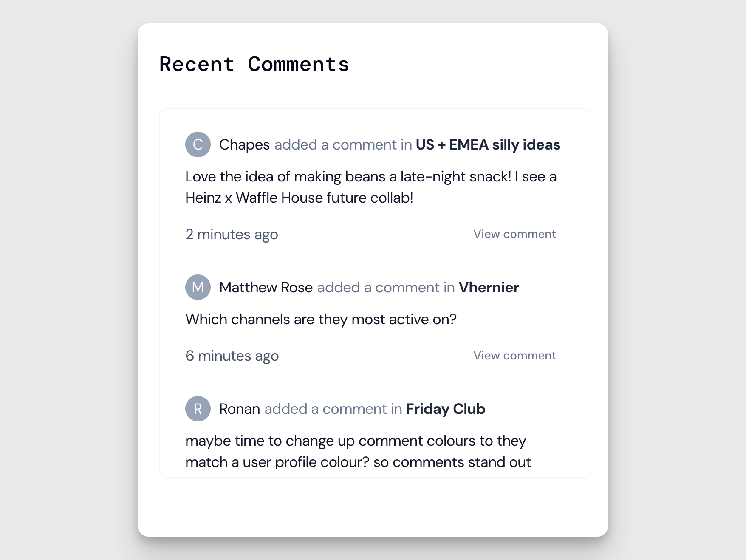Click Ronan's comment about comment colours
Viewport: 746px width, 560px height.
coord(358,451)
